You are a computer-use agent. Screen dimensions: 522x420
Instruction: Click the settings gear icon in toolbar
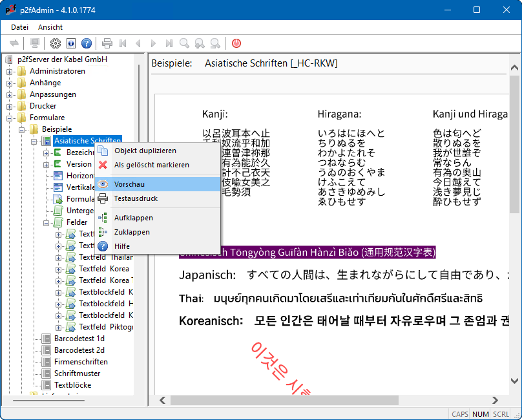(x=56, y=43)
